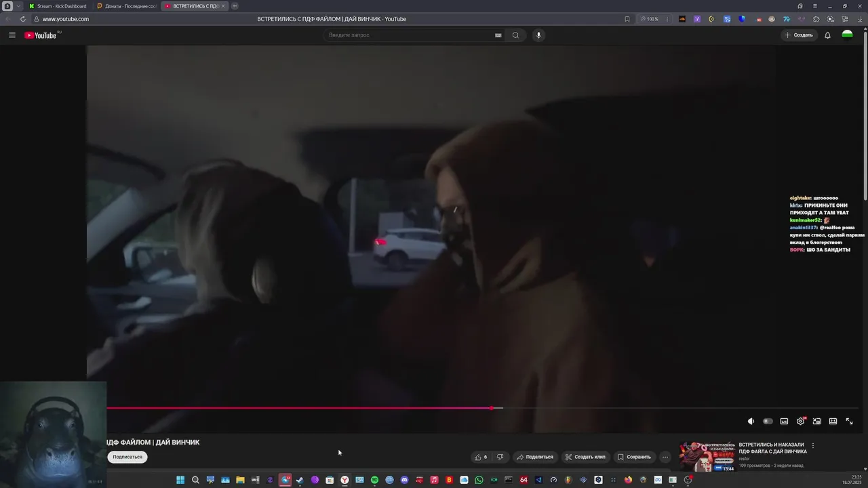The image size is (868, 488).
Task: Open the recommended video title ВСТРЕТИЛИСЬ И НАКАЗАЛИ
Action: click(x=772, y=448)
